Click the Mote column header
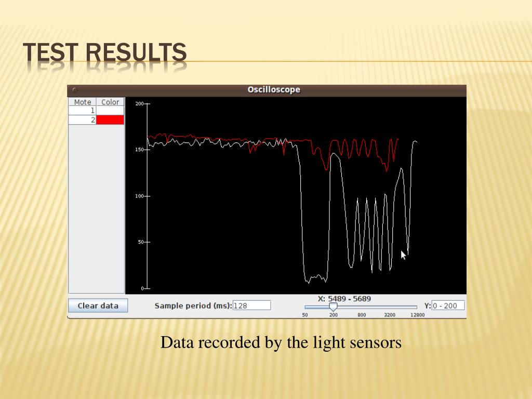 click(83, 102)
